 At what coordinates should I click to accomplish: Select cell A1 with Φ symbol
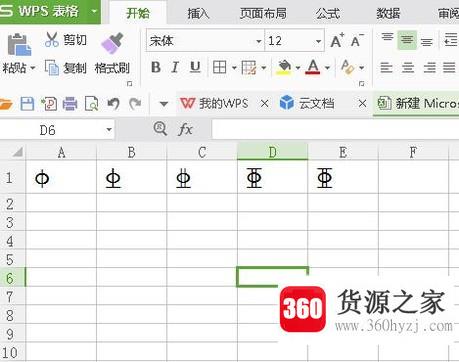coord(61,178)
